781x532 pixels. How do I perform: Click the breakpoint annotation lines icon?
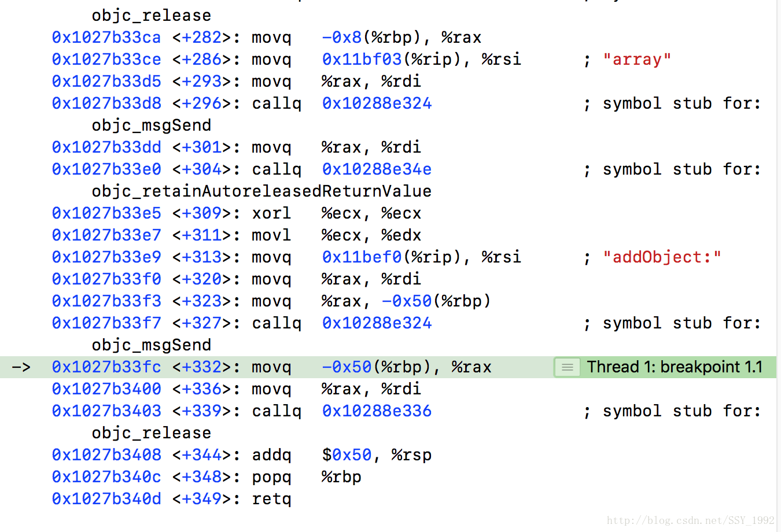tap(567, 367)
